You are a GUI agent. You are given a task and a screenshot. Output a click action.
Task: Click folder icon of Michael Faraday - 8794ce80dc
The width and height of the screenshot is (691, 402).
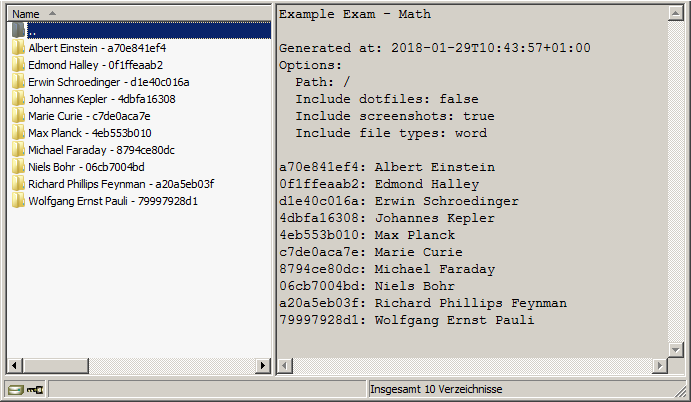pos(18,150)
